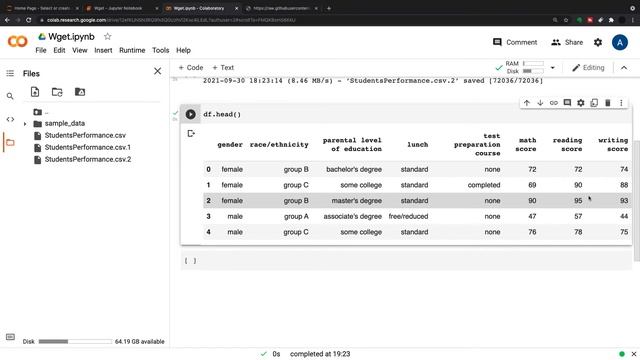Open code snippets icon in sidebar
This screenshot has height=360, width=640.
click(10, 119)
